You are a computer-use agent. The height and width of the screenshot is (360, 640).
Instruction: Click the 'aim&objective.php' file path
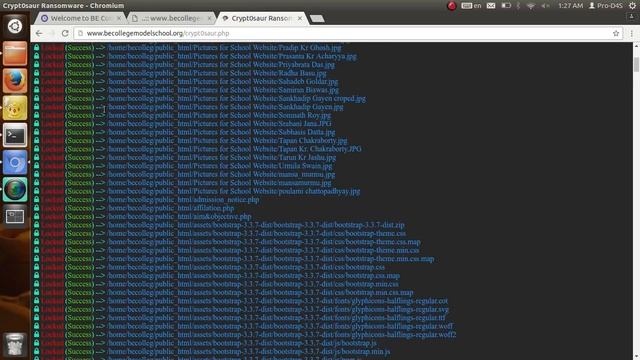tap(180, 216)
